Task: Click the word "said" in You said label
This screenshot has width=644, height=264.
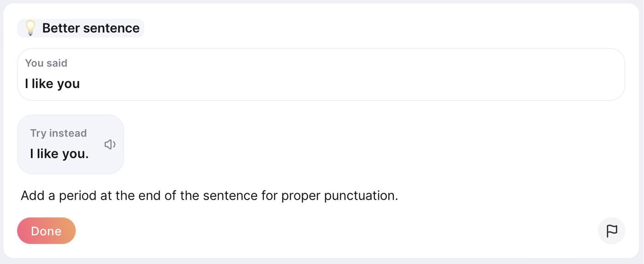Action: point(57,63)
